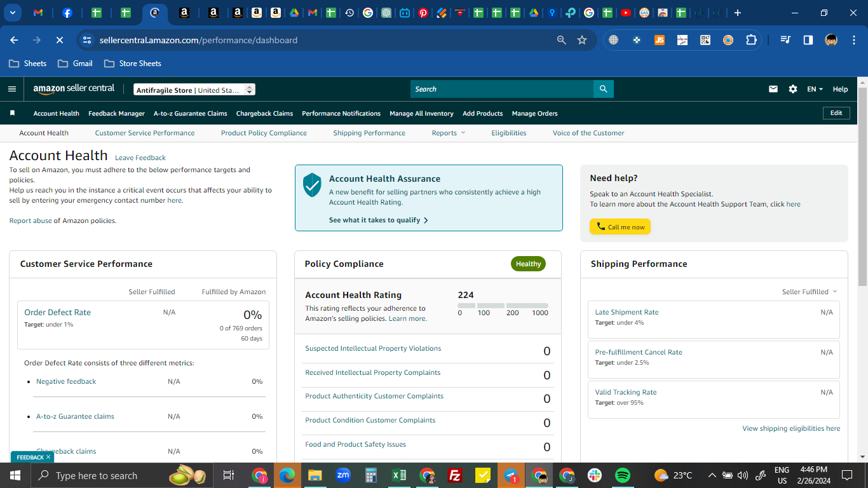This screenshot has height=488, width=868.
Task: Click into the Seller Central search field
Action: 502,89
